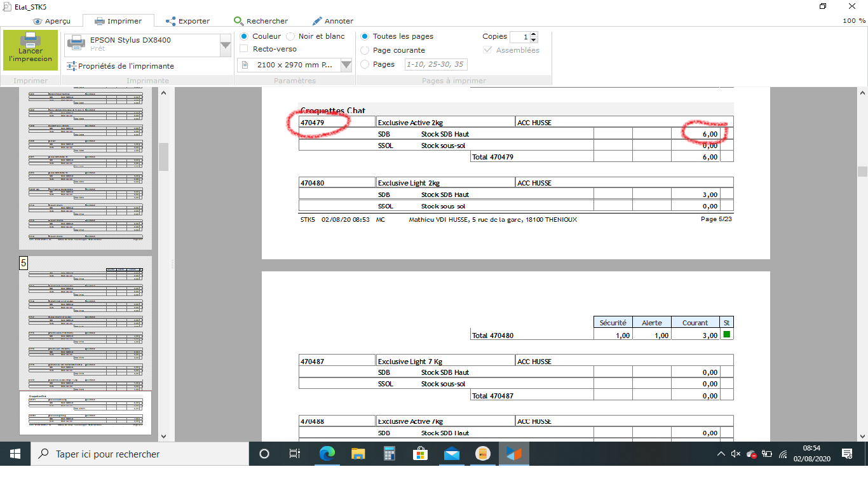Enable the Recto-verso checkbox

coord(244,49)
